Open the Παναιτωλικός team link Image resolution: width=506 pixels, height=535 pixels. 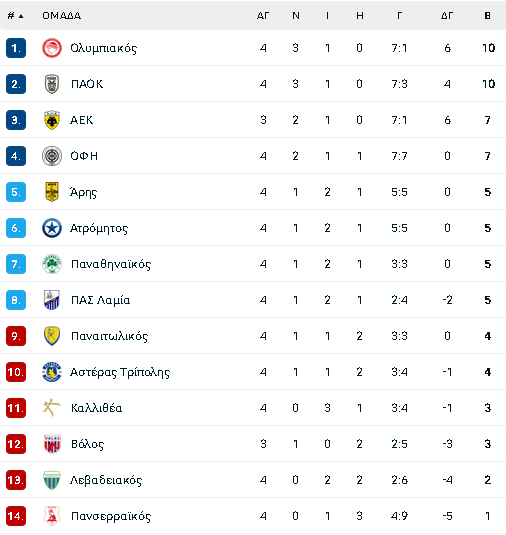[110, 336]
